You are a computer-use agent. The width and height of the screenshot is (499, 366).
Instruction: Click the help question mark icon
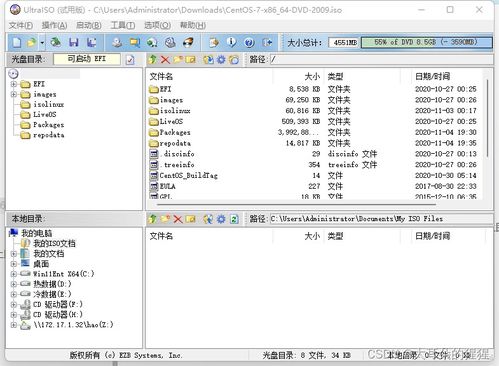pos(249,42)
